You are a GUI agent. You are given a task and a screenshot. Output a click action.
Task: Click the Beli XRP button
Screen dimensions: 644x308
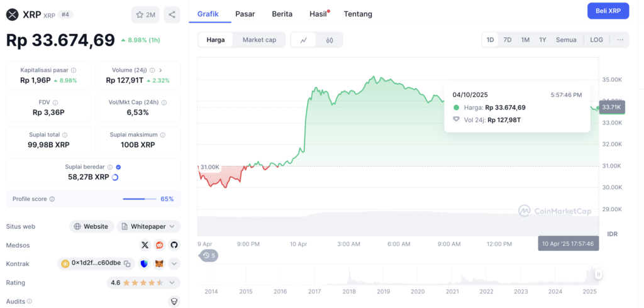click(608, 11)
